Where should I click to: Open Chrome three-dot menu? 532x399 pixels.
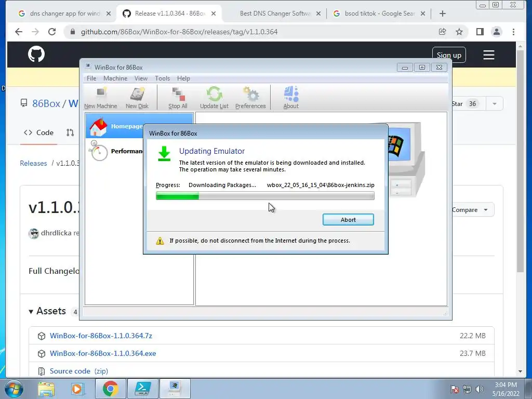click(x=513, y=32)
